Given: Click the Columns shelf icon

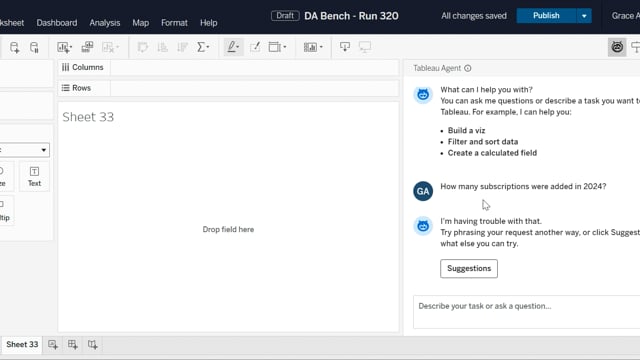Looking at the screenshot, I should [x=65, y=67].
